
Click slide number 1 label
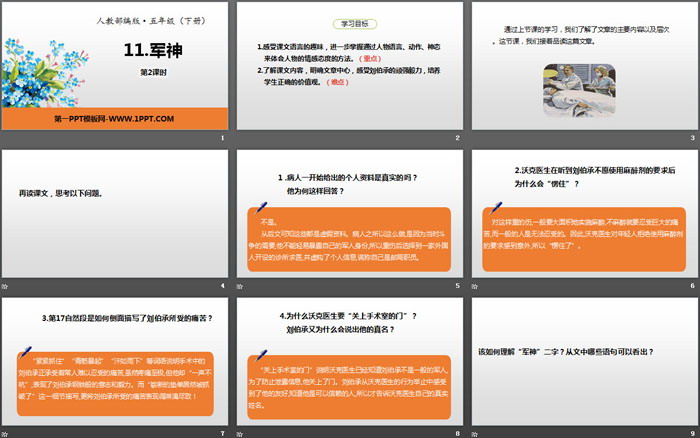[222, 138]
